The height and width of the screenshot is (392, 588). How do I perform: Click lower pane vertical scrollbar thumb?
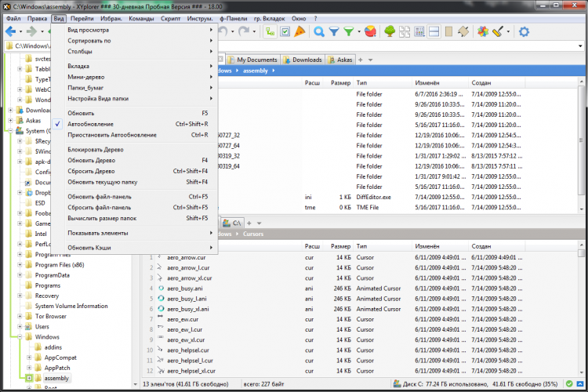(x=582, y=254)
